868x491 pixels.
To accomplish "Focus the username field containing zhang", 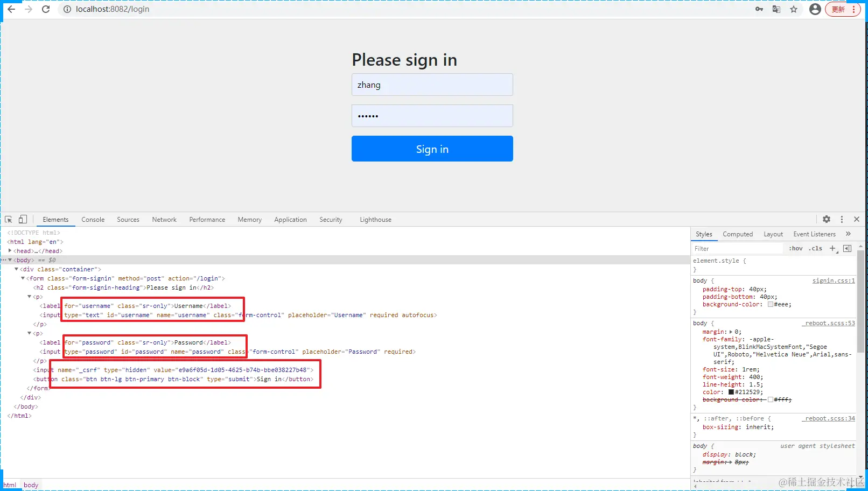I will [x=432, y=85].
